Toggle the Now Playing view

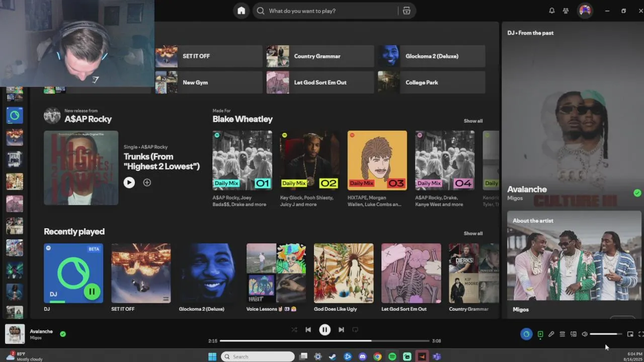pyautogui.click(x=540, y=334)
